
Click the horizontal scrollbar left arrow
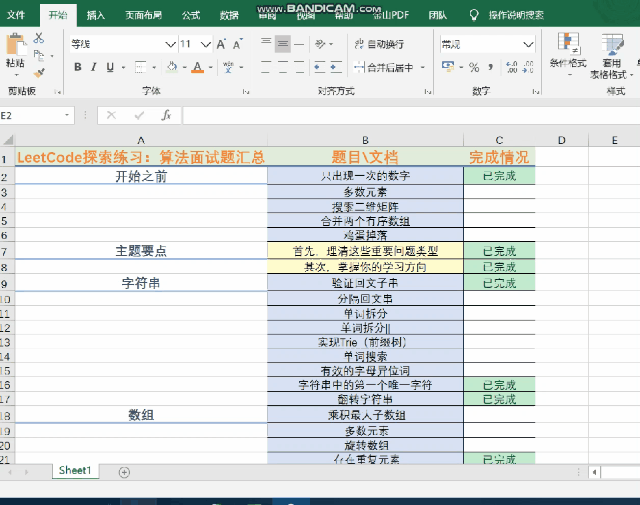click(x=594, y=472)
